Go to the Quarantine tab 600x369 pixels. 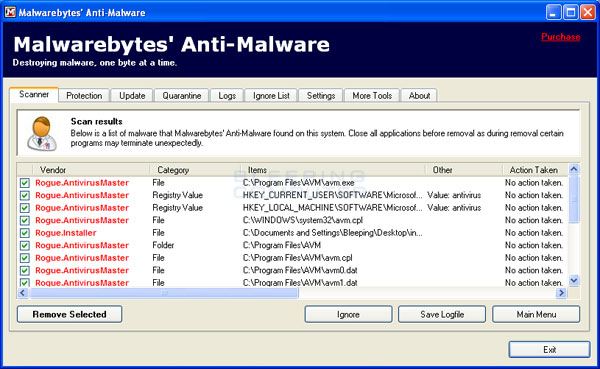pos(182,96)
